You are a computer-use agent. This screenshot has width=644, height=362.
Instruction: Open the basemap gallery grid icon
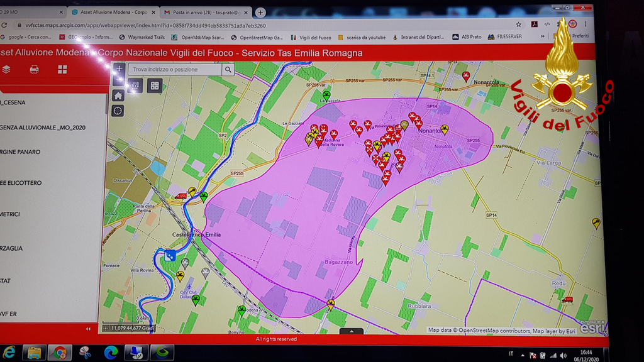(x=62, y=69)
